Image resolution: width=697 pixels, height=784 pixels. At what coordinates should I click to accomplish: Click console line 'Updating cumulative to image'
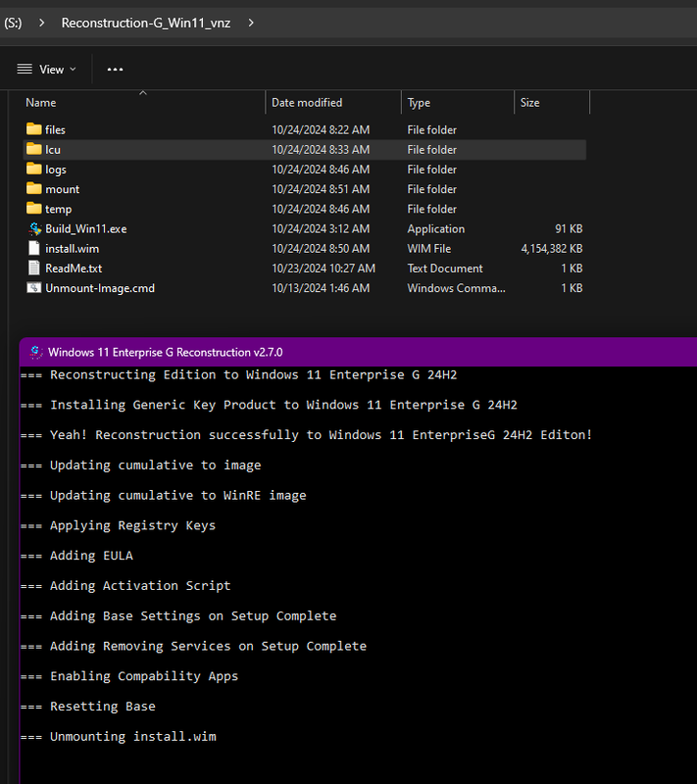pos(156,465)
